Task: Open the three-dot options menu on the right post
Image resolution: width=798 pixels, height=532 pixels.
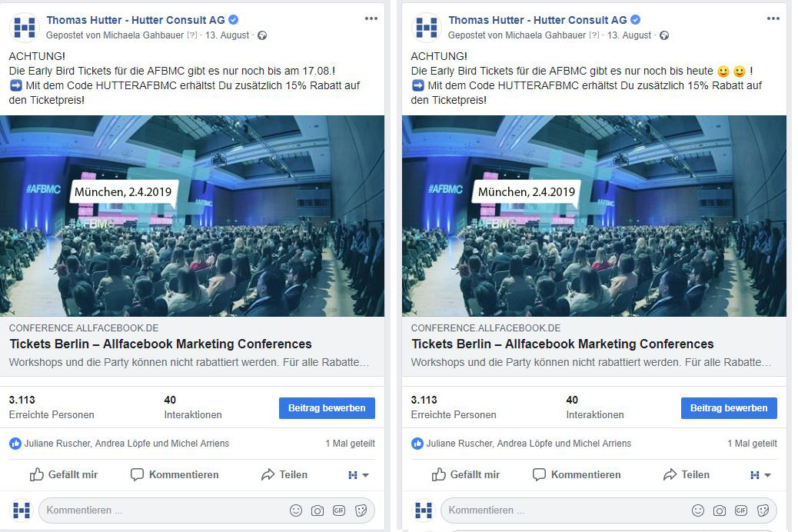Action: [x=773, y=19]
